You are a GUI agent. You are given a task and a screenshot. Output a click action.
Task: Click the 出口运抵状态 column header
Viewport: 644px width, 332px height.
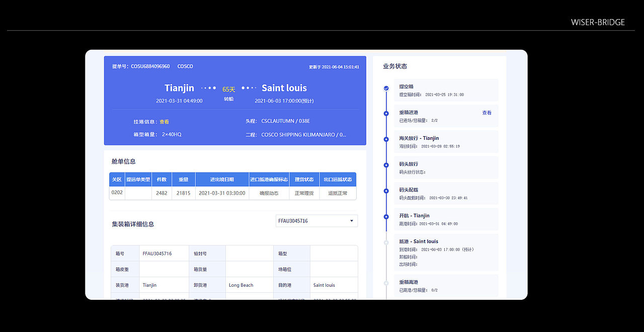(x=338, y=180)
